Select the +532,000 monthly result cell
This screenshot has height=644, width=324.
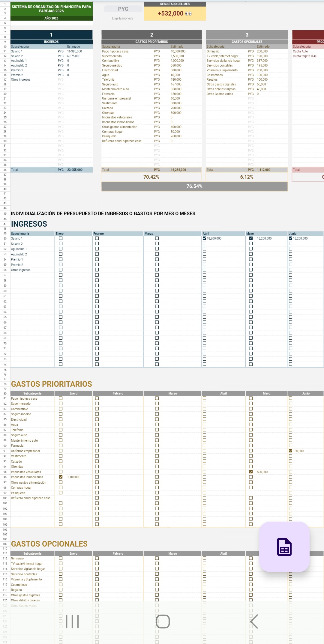[x=175, y=13]
